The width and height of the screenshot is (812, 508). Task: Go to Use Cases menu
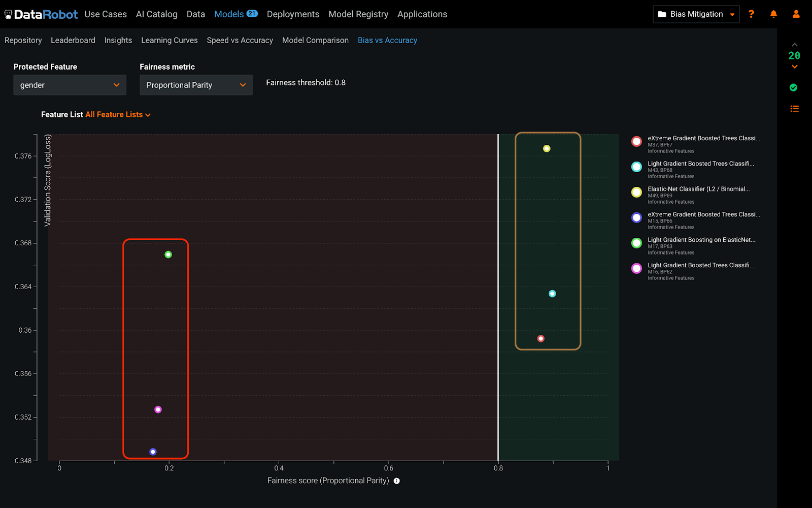tap(106, 14)
